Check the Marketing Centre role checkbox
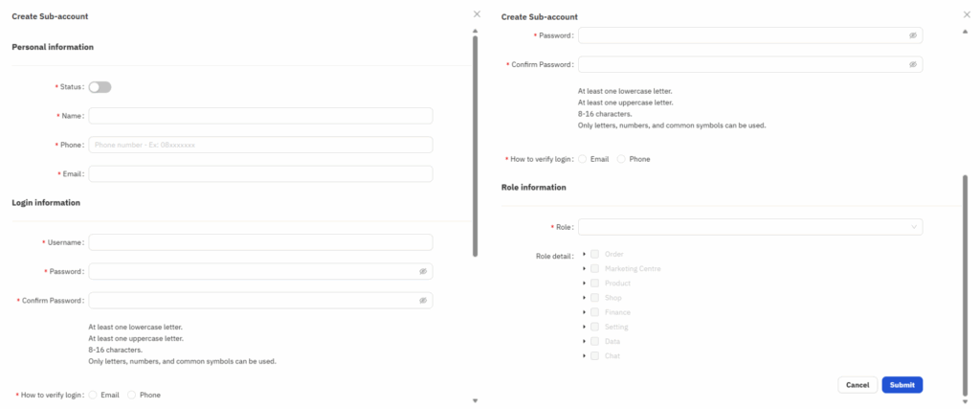980x409 pixels. pyautogui.click(x=594, y=268)
